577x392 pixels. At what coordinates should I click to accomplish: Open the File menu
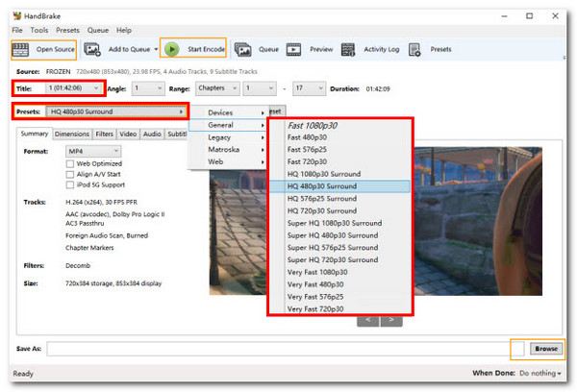[17, 30]
